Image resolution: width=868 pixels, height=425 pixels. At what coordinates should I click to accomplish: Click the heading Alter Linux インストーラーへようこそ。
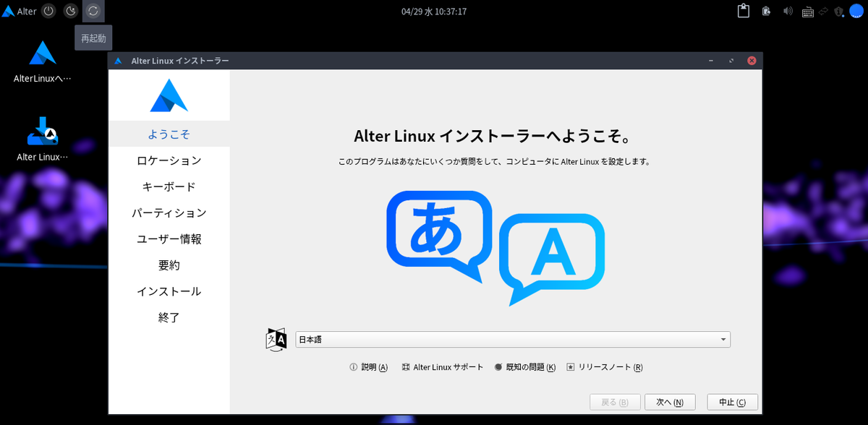click(494, 136)
